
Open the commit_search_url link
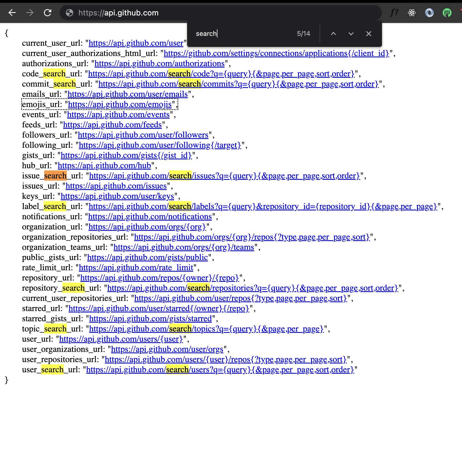tap(239, 84)
